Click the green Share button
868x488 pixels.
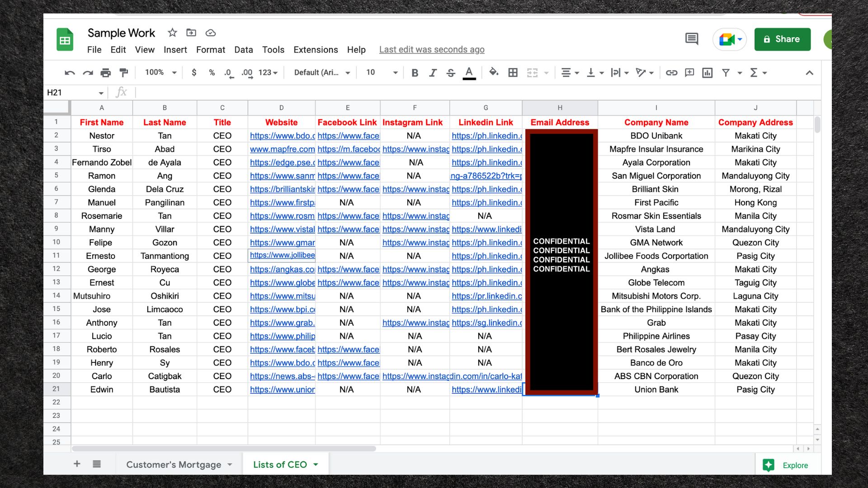782,39
